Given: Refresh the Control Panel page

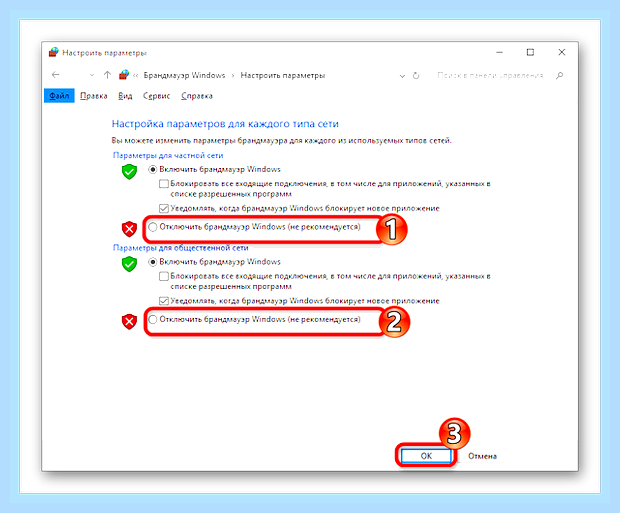Looking at the screenshot, I should pyautogui.click(x=416, y=76).
